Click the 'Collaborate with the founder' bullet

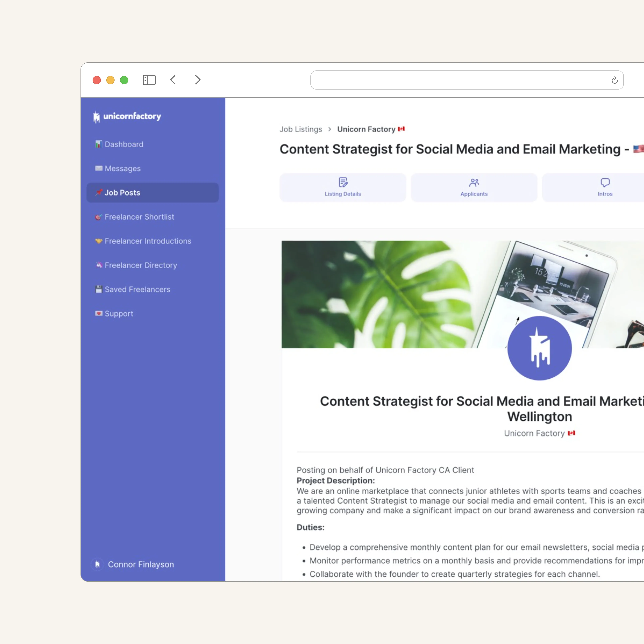point(454,574)
